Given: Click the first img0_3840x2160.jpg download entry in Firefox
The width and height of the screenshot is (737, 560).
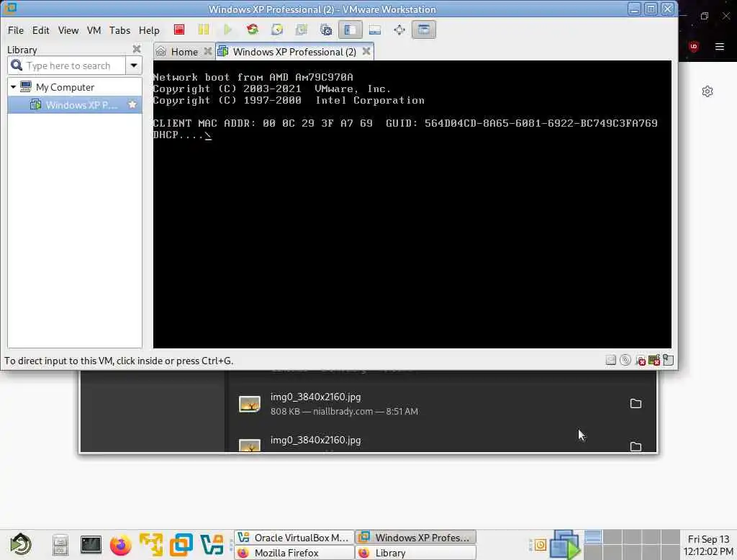Looking at the screenshot, I should point(440,403).
